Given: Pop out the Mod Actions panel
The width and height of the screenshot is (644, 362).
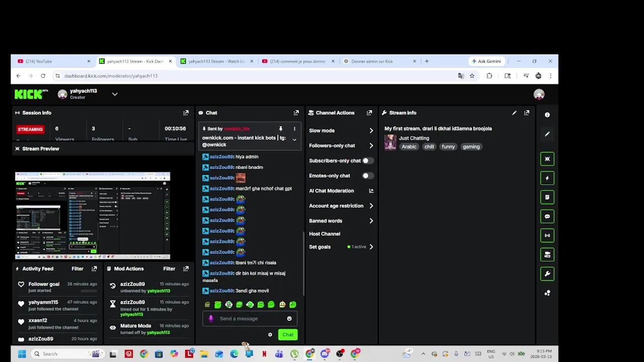Looking at the screenshot, I should tap(186, 269).
